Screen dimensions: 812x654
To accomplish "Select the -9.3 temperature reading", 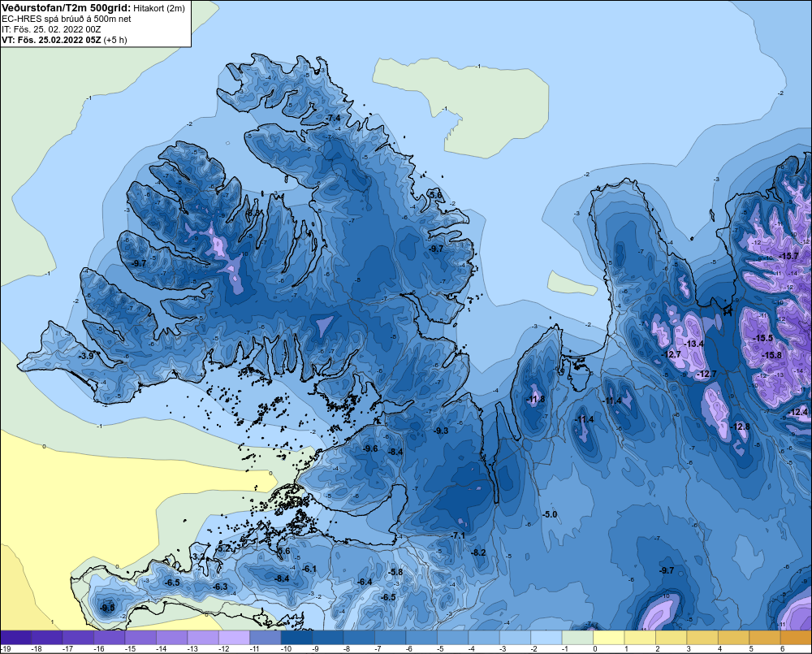I will (x=441, y=431).
